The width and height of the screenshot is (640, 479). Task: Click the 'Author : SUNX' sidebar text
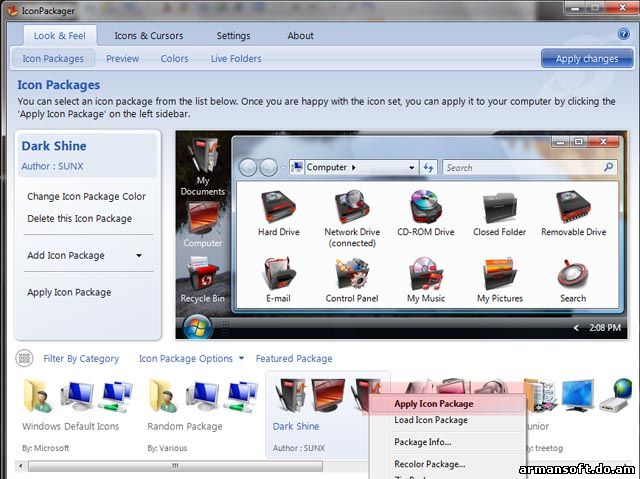point(52,166)
